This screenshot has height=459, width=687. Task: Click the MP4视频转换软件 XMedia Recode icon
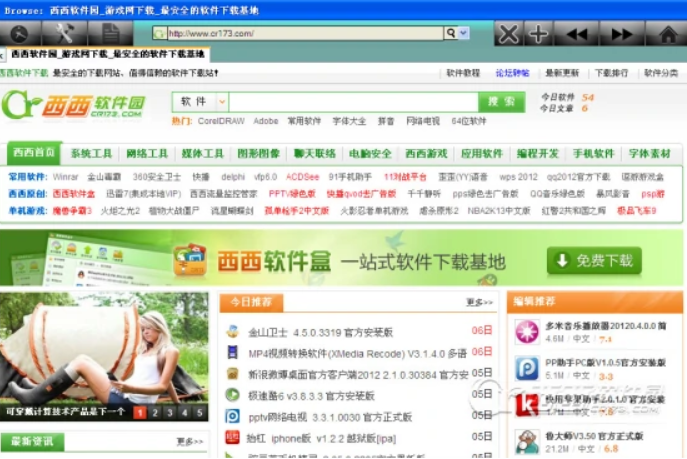pos(232,353)
